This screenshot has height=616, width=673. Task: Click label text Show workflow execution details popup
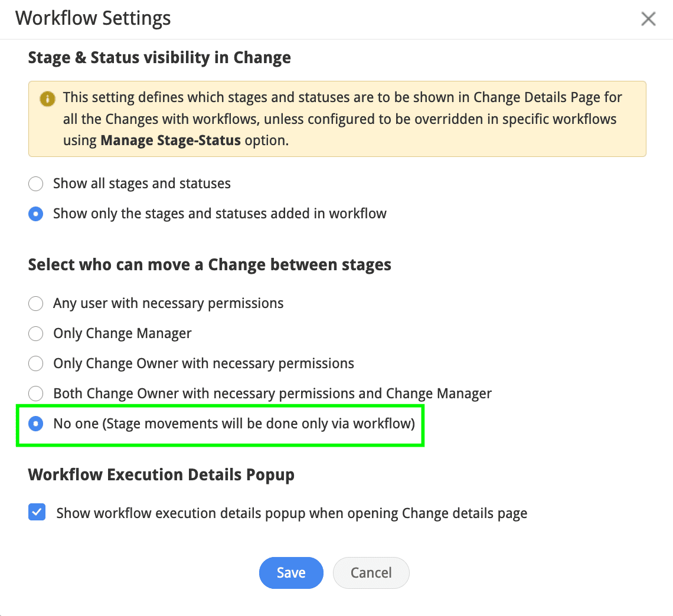tap(292, 513)
